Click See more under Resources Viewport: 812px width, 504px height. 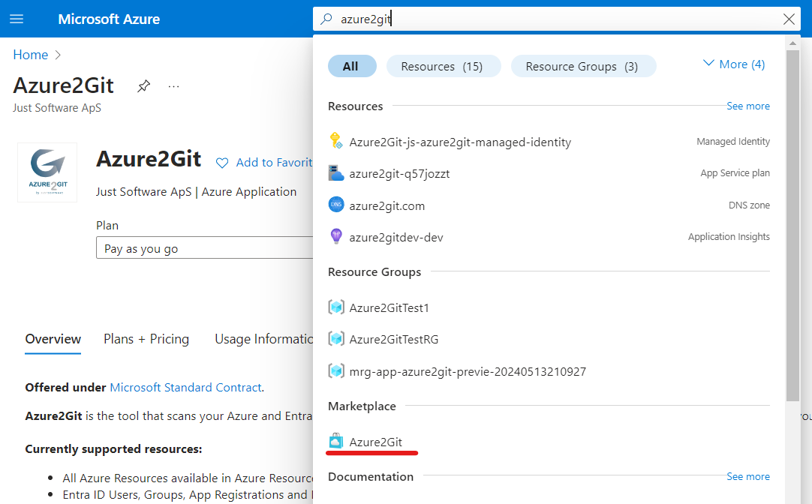click(747, 106)
